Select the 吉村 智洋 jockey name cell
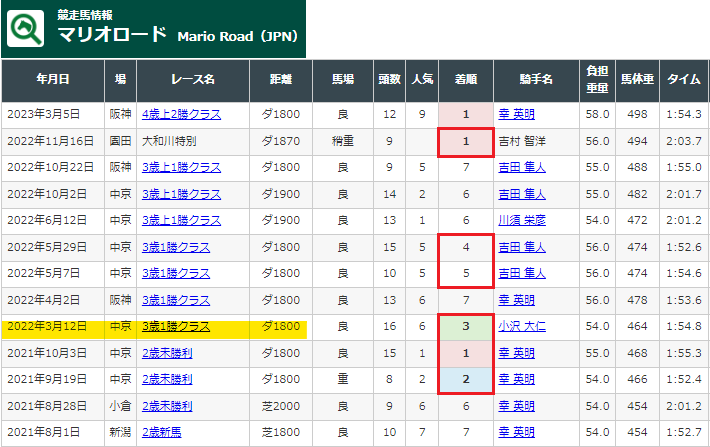 coord(536,141)
